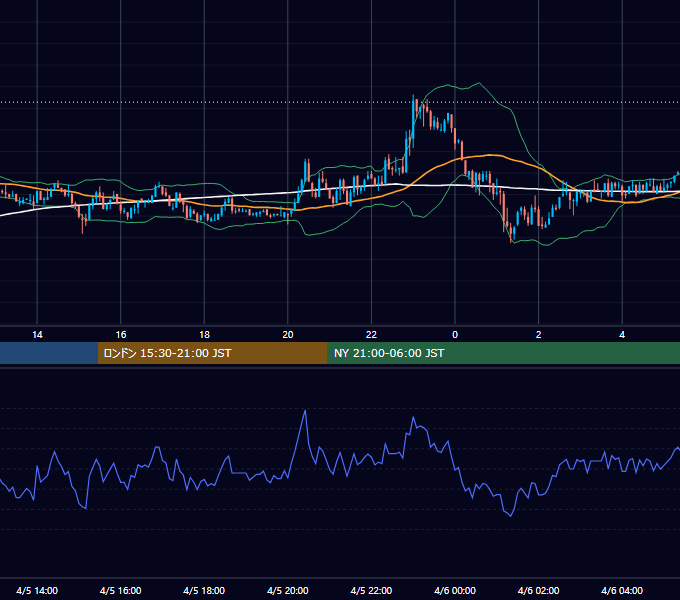Screen dimensions: 680x600
Task: Click the 4/6 04:00 label on the lower axis
Action: click(622, 590)
